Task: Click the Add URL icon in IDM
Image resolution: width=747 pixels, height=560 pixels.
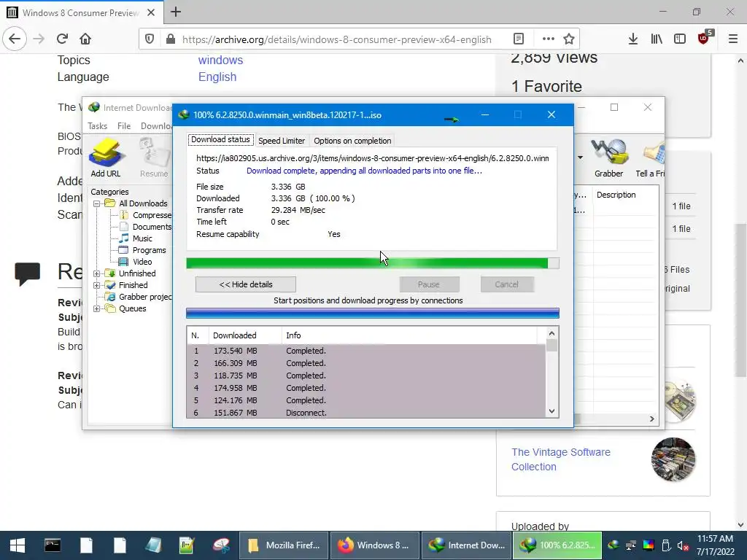Action: click(x=106, y=153)
